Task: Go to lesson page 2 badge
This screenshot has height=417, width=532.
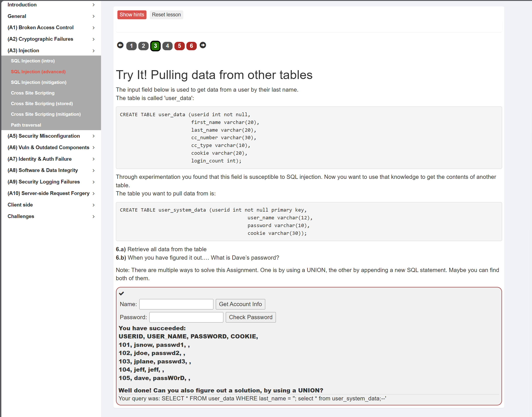Action: pyautogui.click(x=143, y=46)
